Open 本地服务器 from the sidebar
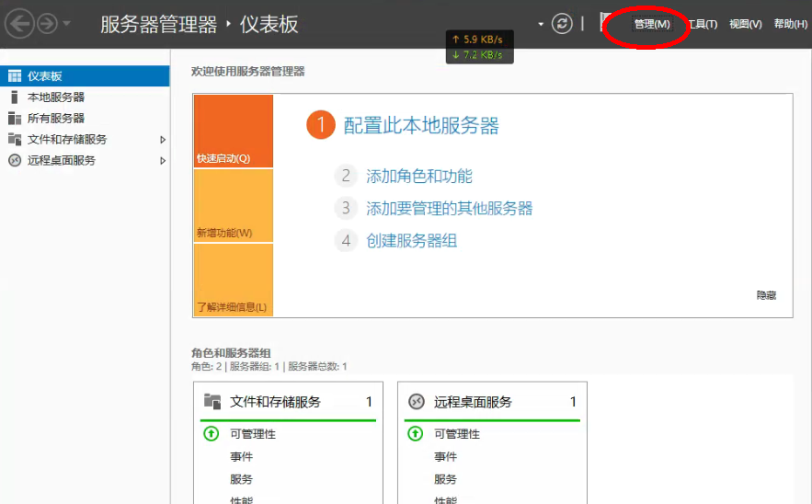 (x=55, y=97)
